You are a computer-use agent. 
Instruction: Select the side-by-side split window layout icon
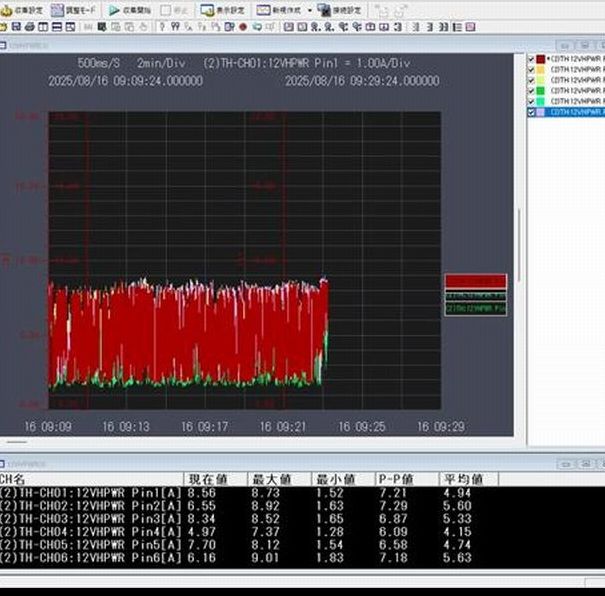43,27
